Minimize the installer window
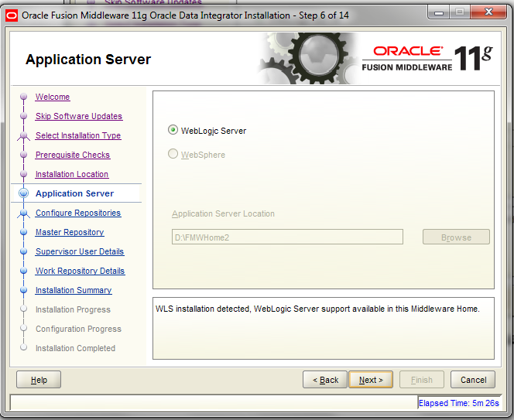 click(439, 12)
